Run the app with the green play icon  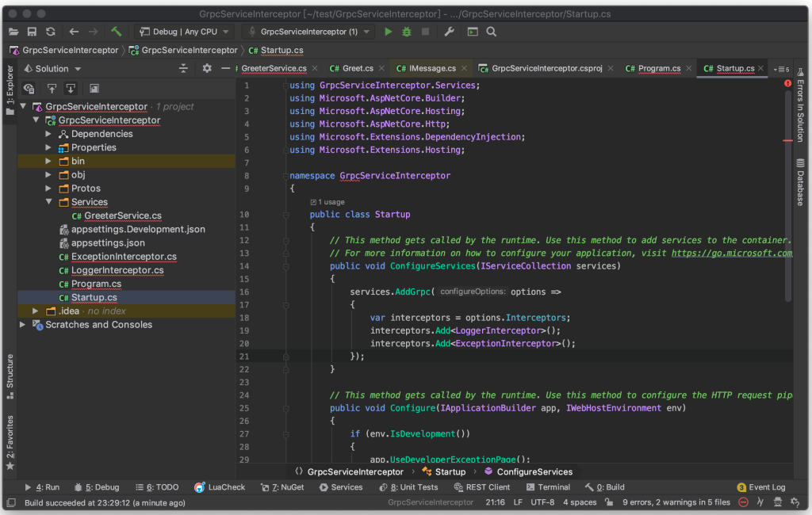click(388, 32)
